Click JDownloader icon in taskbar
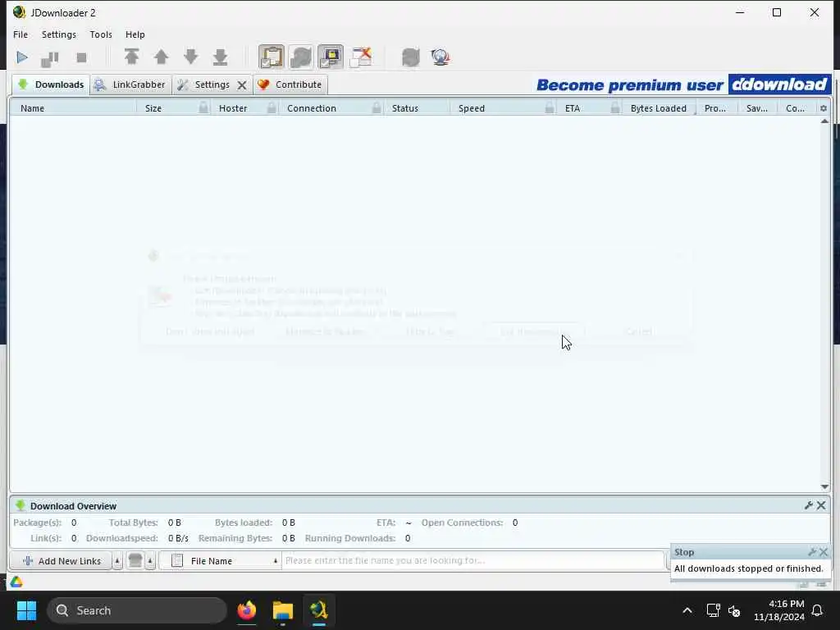This screenshot has height=630, width=840. pyautogui.click(x=319, y=610)
